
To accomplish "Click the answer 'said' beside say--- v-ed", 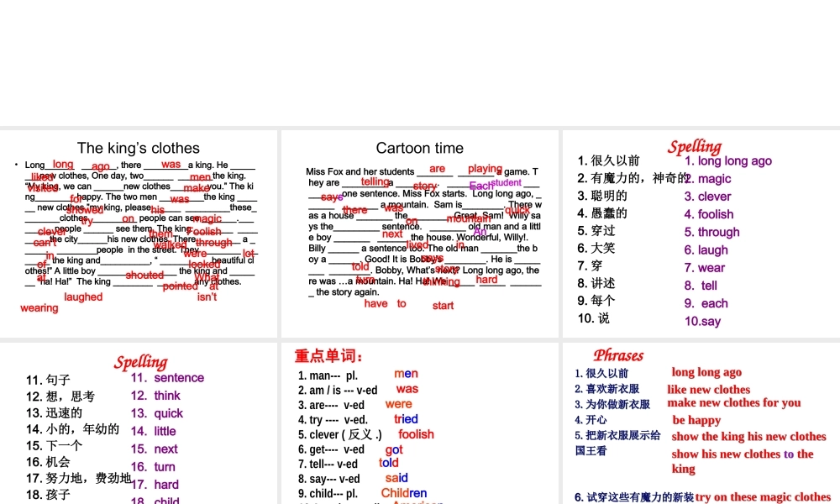I will point(396,478).
